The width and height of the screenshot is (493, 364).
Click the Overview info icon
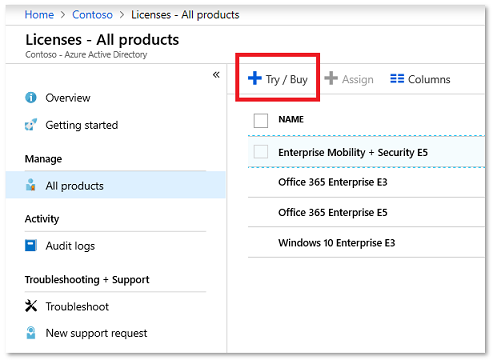click(31, 98)
